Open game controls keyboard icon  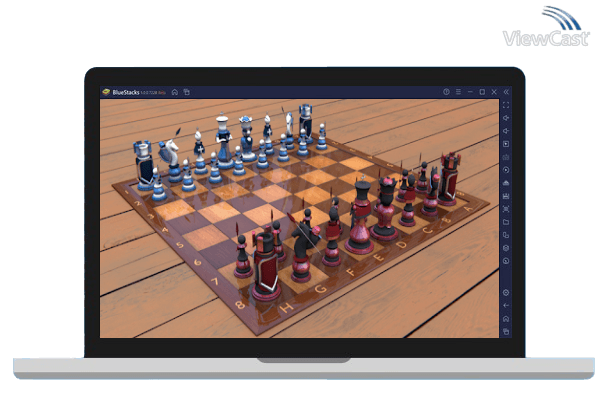pos(506,157)
